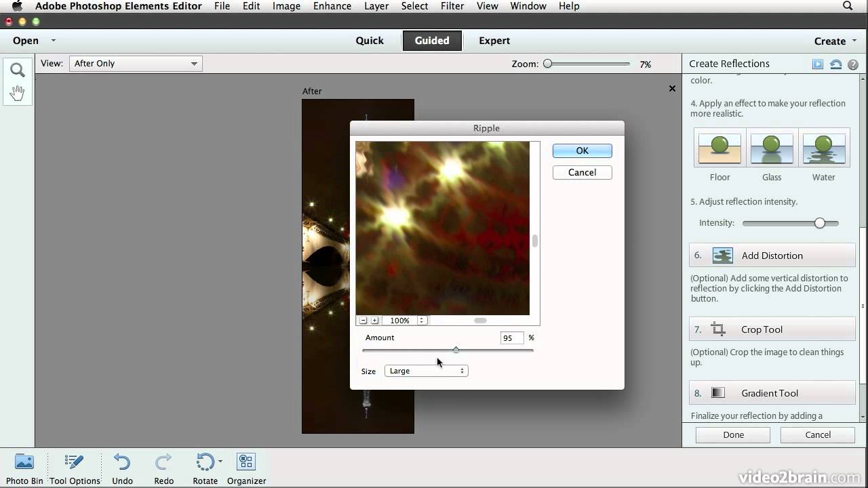The image size is (868, 488).
Task: Click the Gradient Tool icon
Action: click(718, 393)
